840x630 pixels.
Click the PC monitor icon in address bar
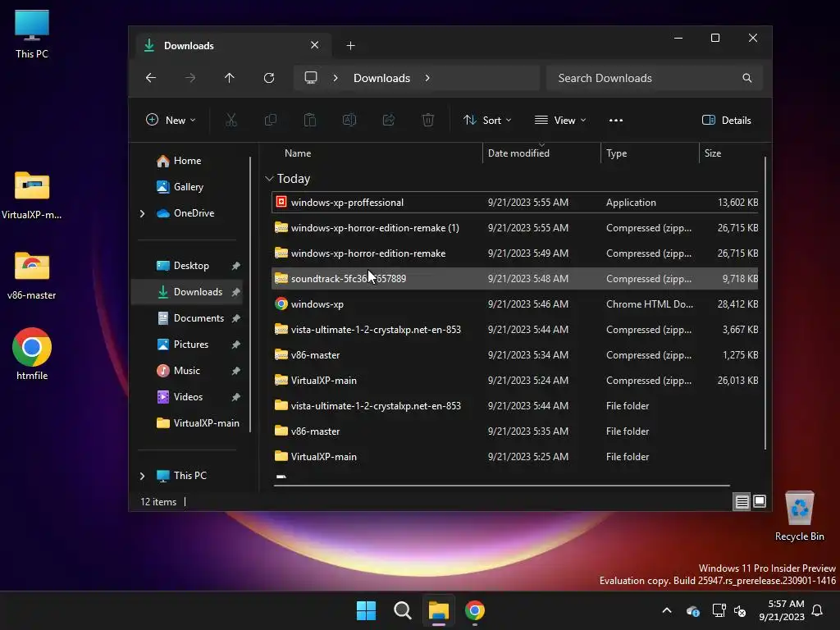click(311, 78)
